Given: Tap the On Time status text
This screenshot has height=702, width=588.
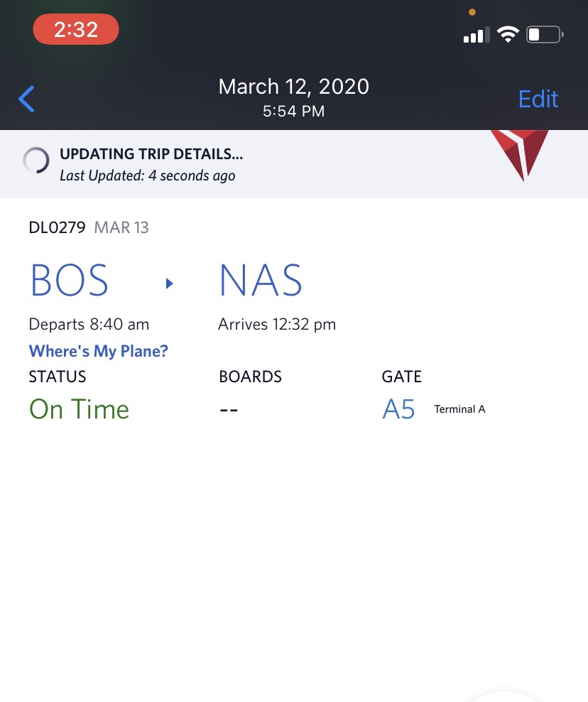Looking at the screenshot, I should (x=80, y=409).
